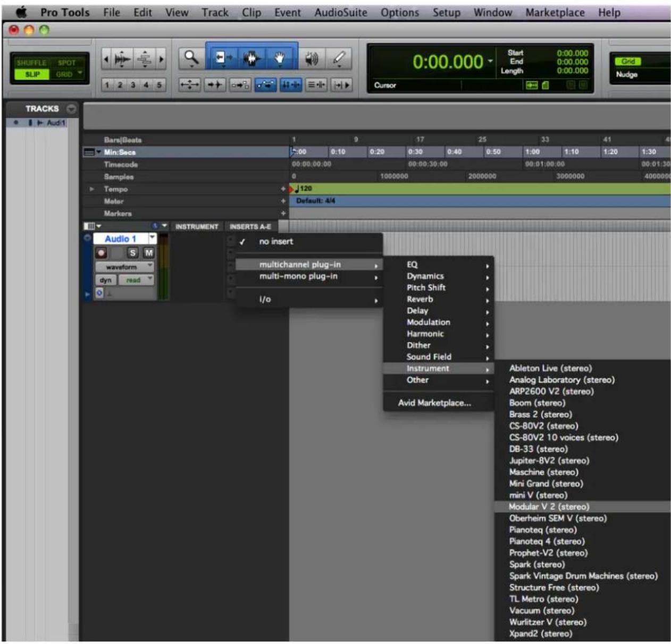
Task: Toggle Link Timeline and Edit Selection
Action: pyautogui.click(x=290, y=84)
